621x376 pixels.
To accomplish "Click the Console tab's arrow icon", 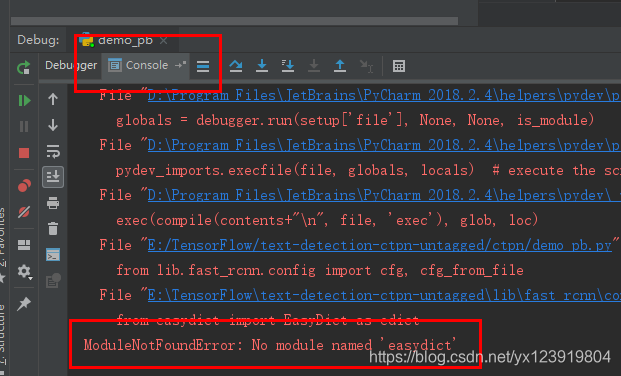I will tap(180, 65).
